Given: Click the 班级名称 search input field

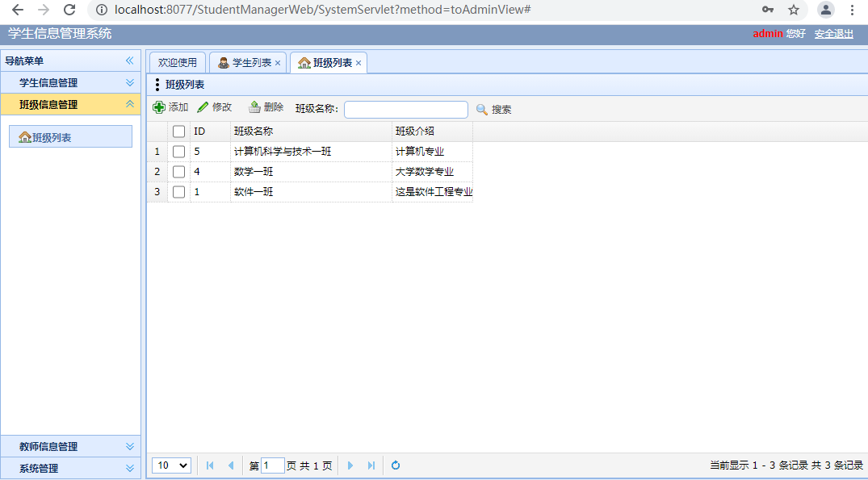Looking at the screenshot, I should point(405,110).
